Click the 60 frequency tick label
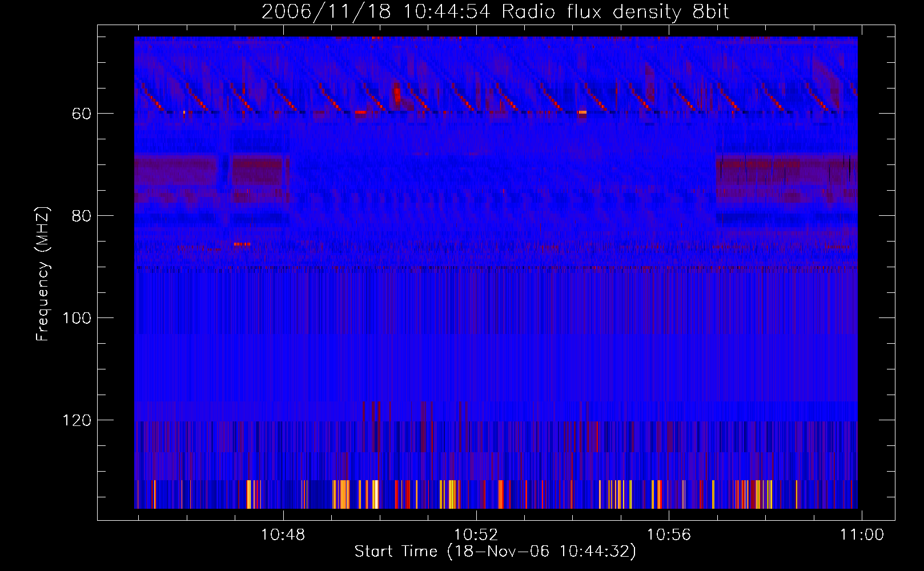Viewport: 924px width, 571px height. point(81,114)
